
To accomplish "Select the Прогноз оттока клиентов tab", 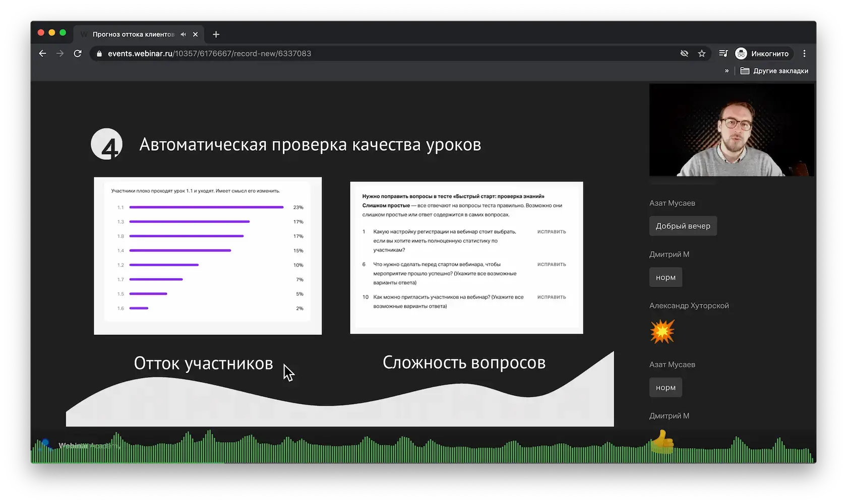I will click(x=133, y=34).
